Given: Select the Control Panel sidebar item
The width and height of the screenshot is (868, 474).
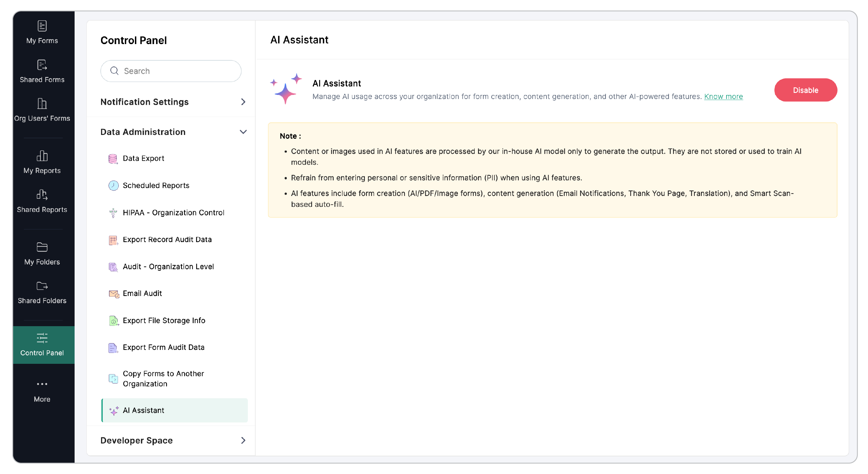Looking at the screenshot, I should 42,344.
